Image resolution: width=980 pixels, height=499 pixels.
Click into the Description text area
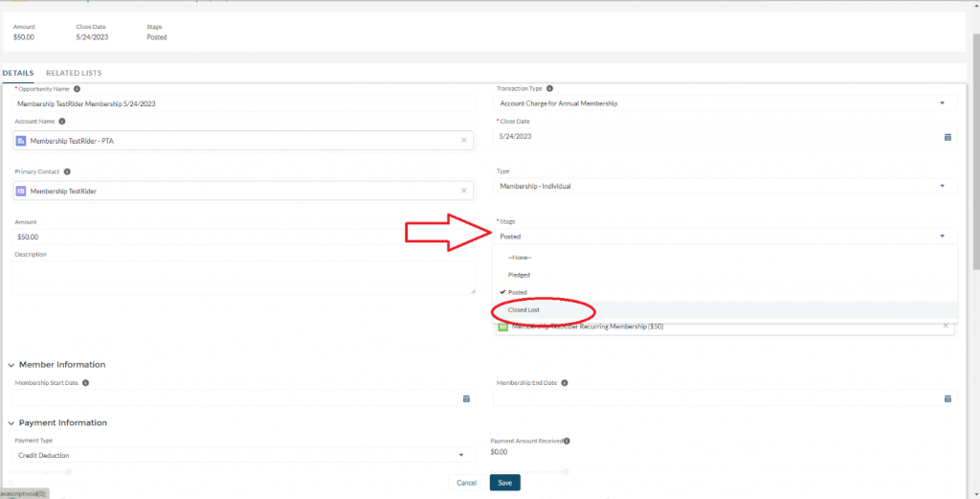(x=243, y=278)
